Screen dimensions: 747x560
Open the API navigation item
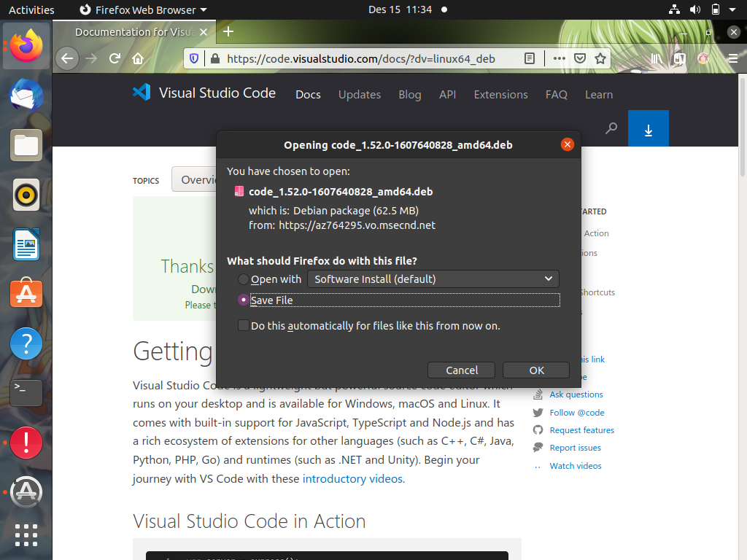coord(447,94)
